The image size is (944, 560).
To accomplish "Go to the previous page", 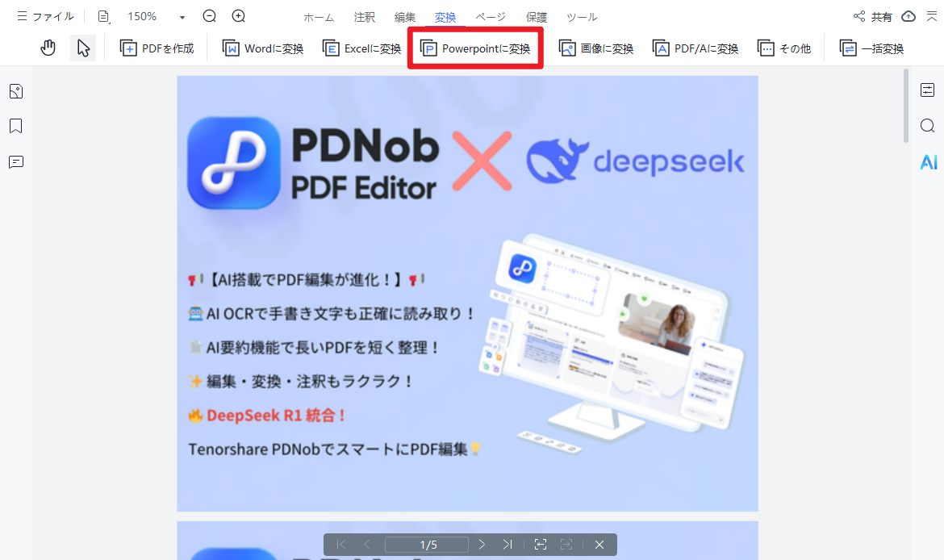I will [x=366, y=545].
